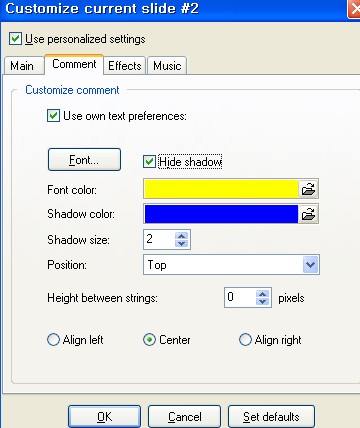Toggle the Hide shadow checkbox

coord(149,162)
